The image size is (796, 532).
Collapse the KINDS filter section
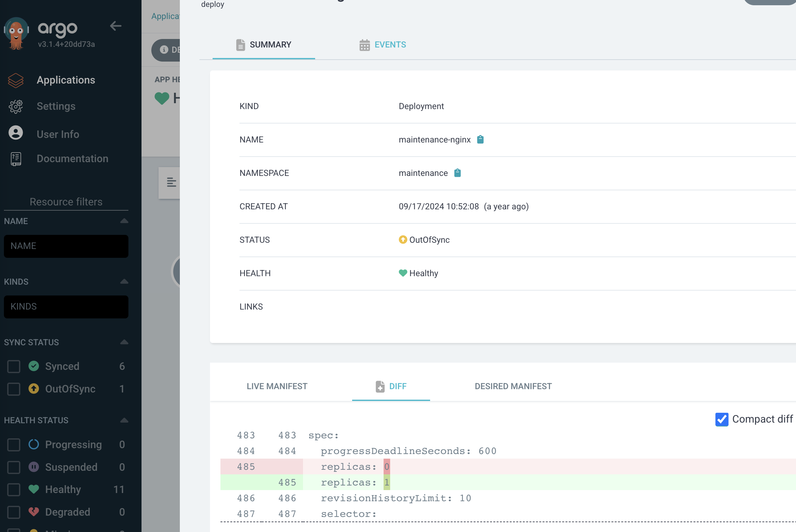click(124, 282)
